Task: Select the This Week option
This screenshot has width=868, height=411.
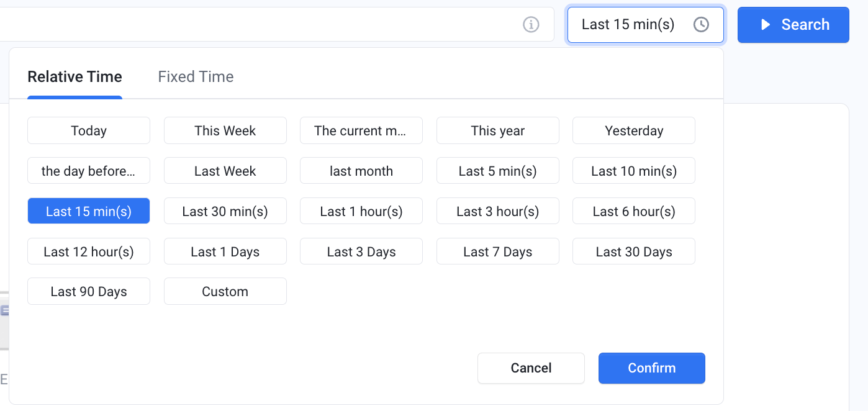Action: (225, 130)
